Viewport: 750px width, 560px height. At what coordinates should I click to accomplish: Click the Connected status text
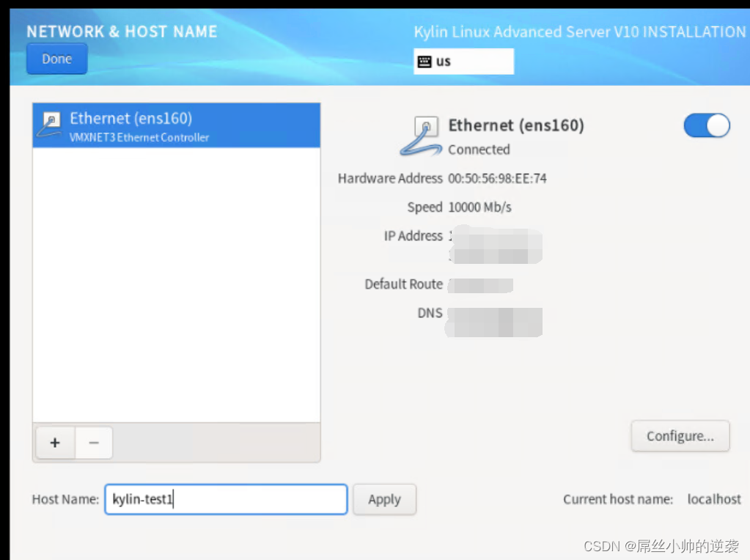click(479, 150)
